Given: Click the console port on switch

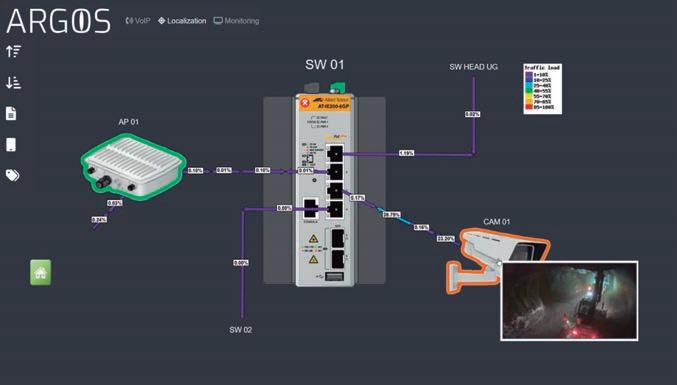Looking at the screenshot, I should click(310, 208).
